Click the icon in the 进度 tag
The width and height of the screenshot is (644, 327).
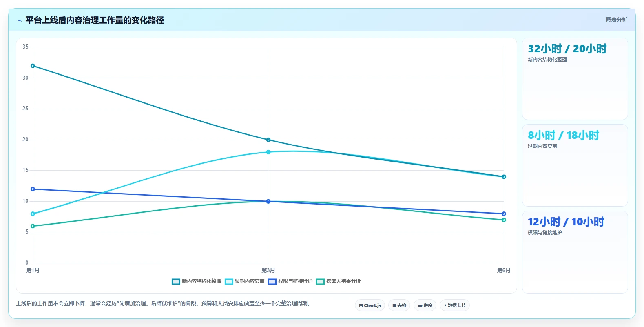tap(420, 305)
